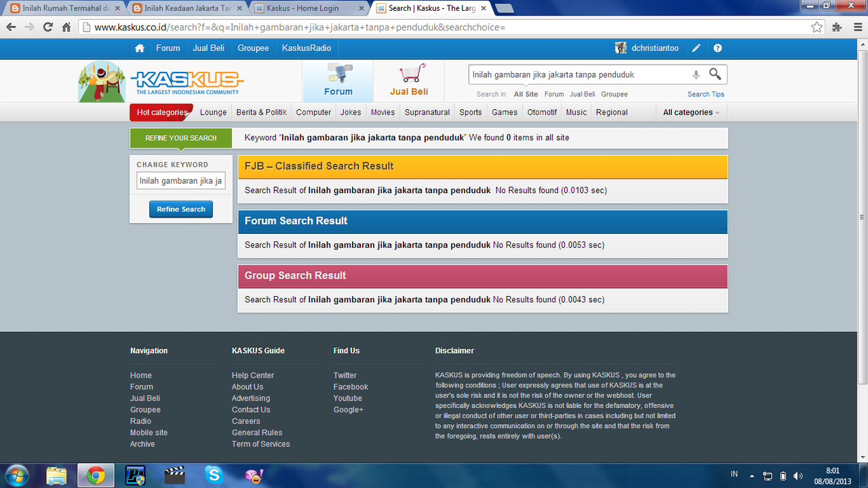Click the KASKUS logo

click(187, 83)
